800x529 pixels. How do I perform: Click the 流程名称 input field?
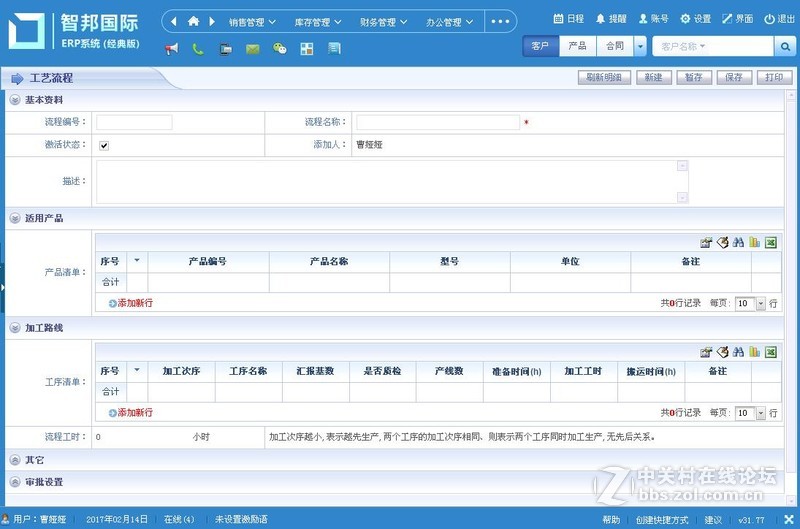tap(438, 122)
